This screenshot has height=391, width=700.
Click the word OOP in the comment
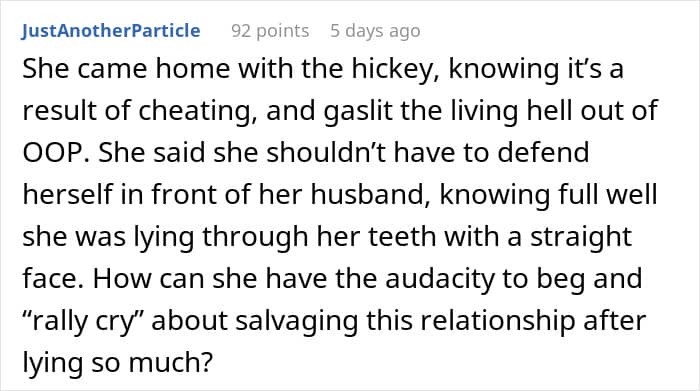52,152
